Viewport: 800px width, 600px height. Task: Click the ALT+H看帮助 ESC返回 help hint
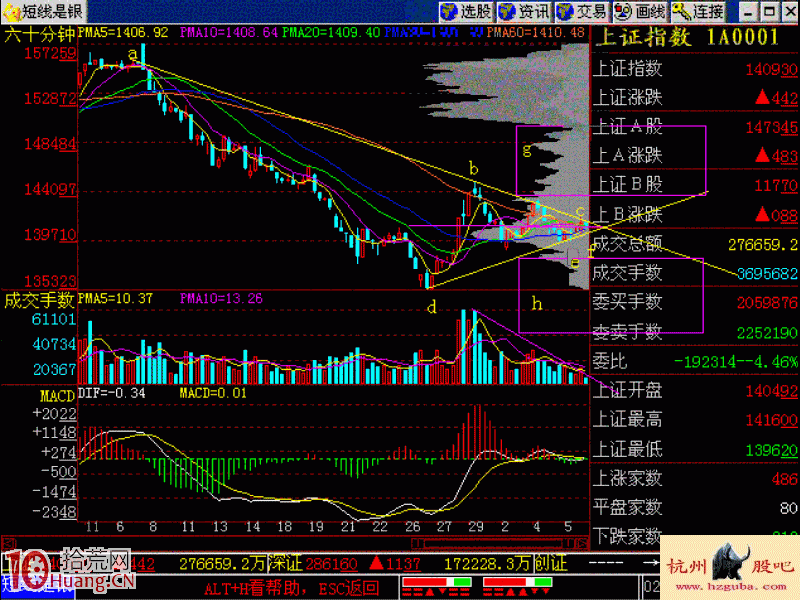tap(291, 588)
